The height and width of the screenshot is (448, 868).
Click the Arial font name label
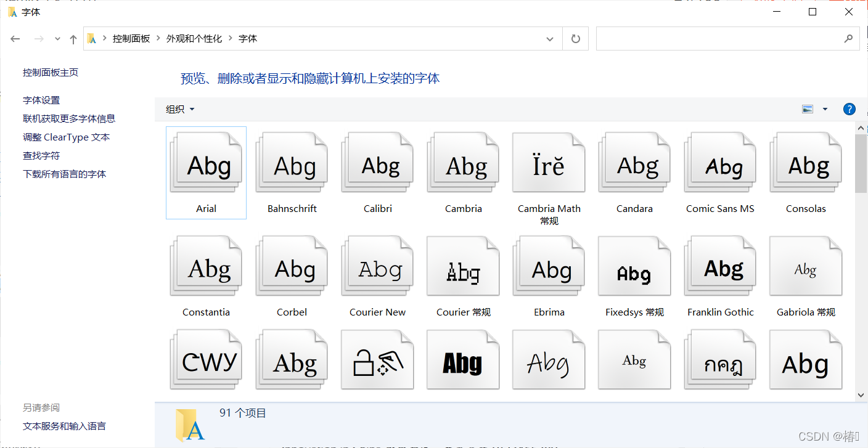pyautogui.click(x=206, y=208)
